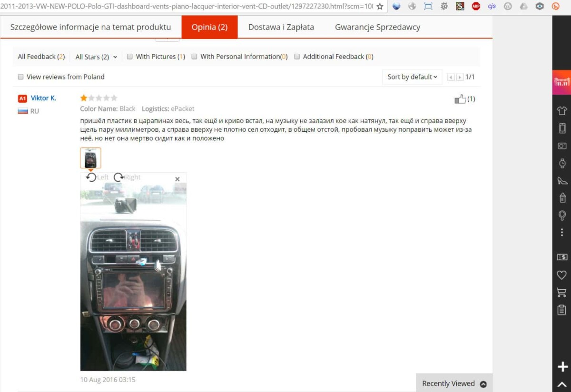Image resolution: width=571 pixels, height=392 pixels.
Task: Expand the Recently Viewed panel
Action: tap(454, 383)
